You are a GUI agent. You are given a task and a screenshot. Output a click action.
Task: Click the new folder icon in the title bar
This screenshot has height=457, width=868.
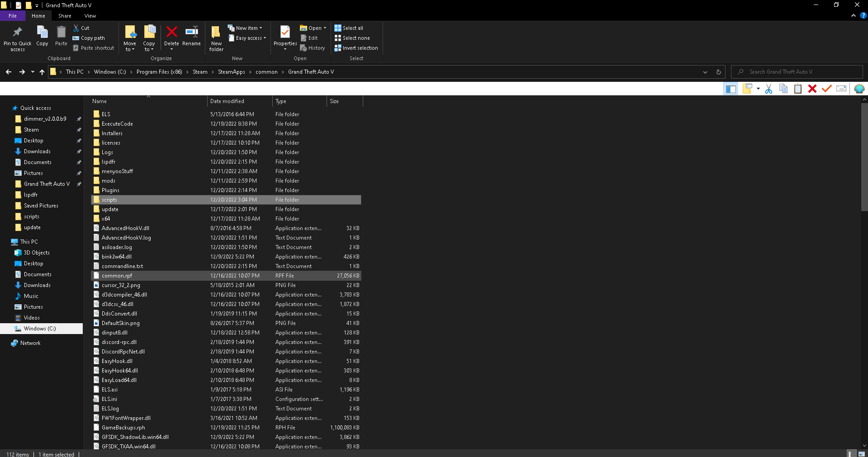pyautogui.click(x=28, y=5)
